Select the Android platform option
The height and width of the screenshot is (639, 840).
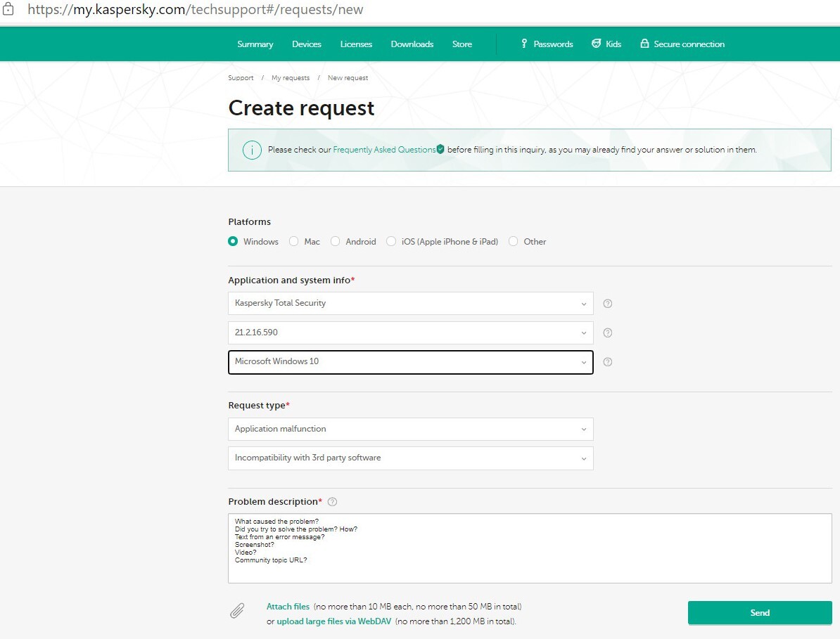(x=336, y=241)
